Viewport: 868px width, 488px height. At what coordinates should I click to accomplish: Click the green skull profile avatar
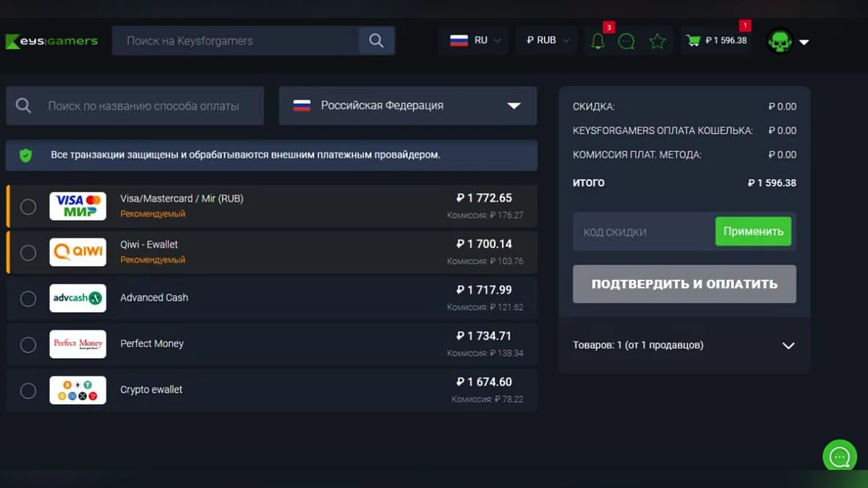point(780,41)
